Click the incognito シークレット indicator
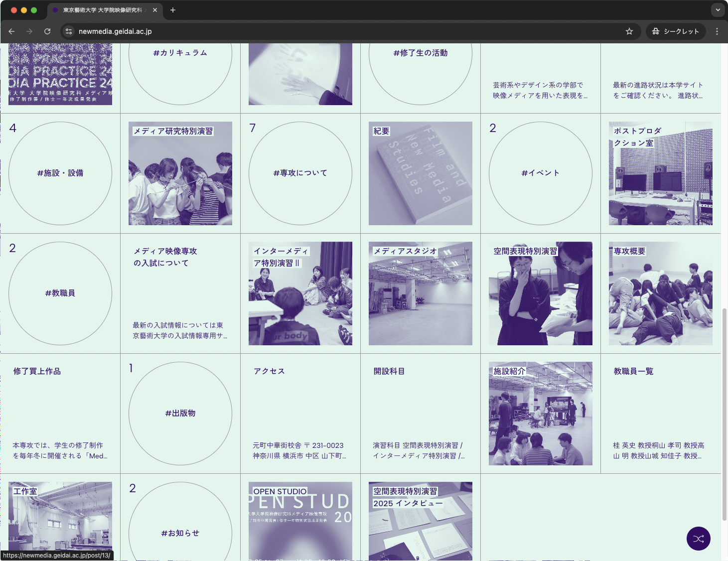The width and height of the screenshot is (728, 561). point(676,31)
